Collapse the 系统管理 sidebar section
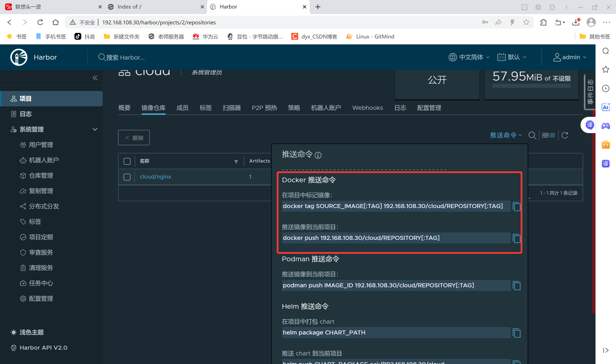This screenshot has width=616, height=364. pos(95,129)
